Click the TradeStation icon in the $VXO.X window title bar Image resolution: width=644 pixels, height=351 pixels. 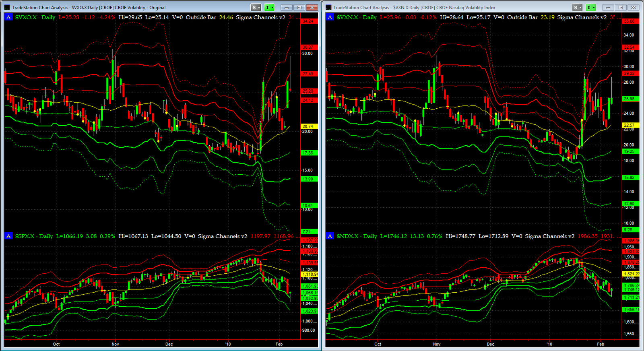click(x=7, y=7)
